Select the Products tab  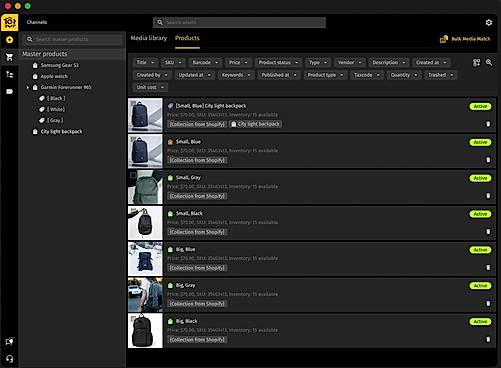[x=187, y=38]
